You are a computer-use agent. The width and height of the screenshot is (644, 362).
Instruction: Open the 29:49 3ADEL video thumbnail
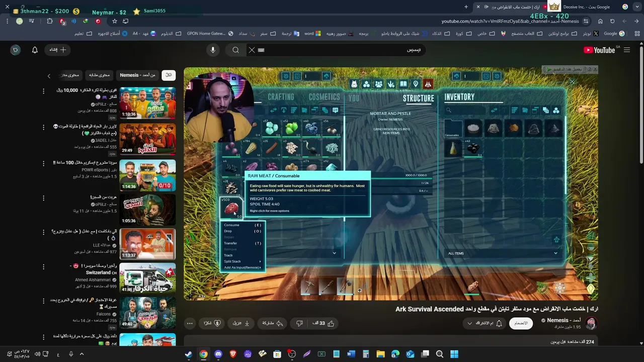coord(147,139)
